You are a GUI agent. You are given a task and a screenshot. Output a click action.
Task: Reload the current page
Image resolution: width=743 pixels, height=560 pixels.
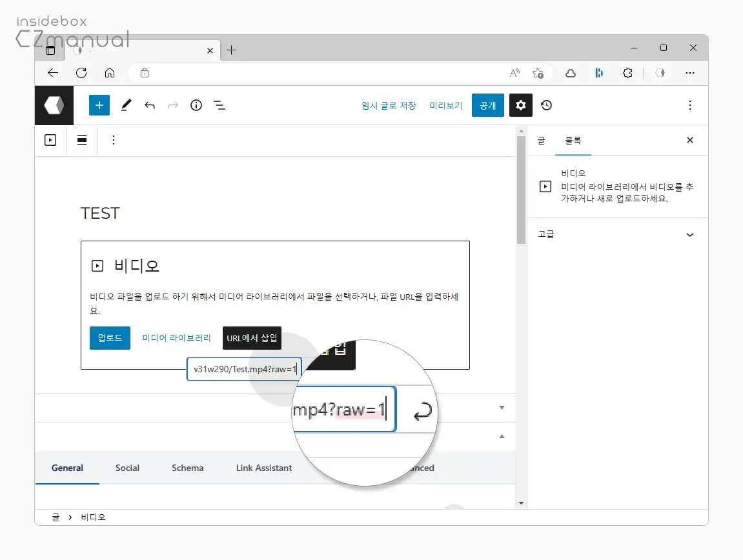click(x=81, y=73)
